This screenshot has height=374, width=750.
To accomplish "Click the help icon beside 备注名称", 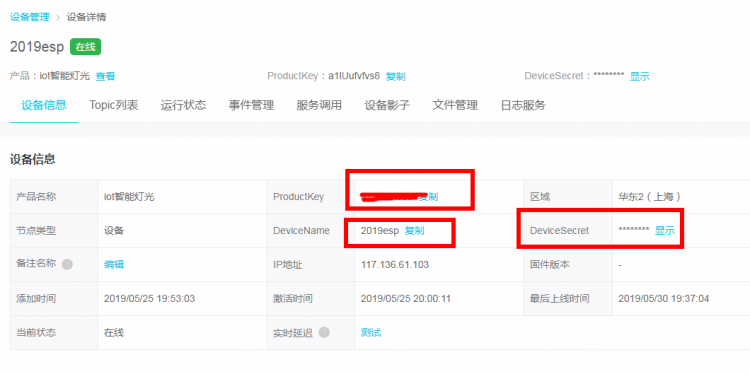I will [x=67, y=264].
